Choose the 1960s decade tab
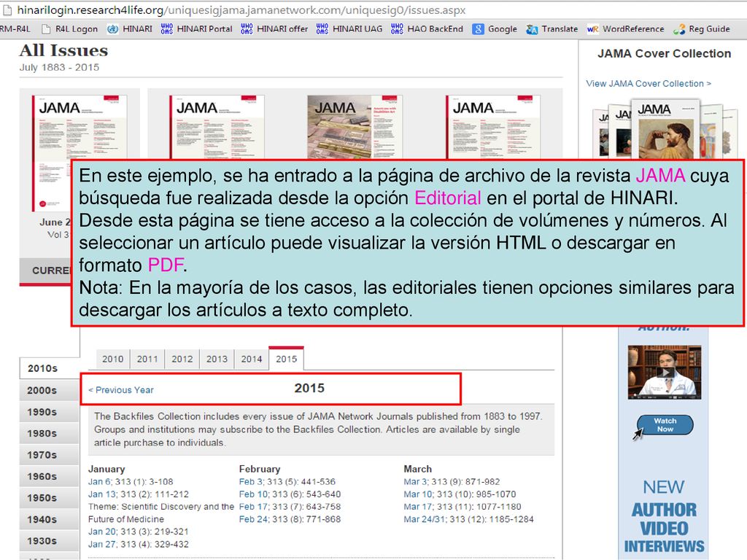The height and width of the screenshot is (560, 747). click(x=50, y=476)
